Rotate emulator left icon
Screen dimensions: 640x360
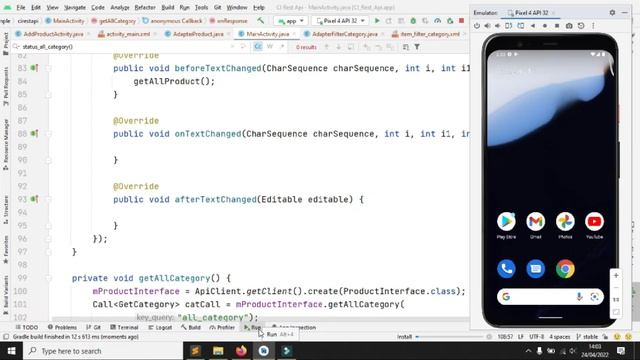click(x=509, y=26)
